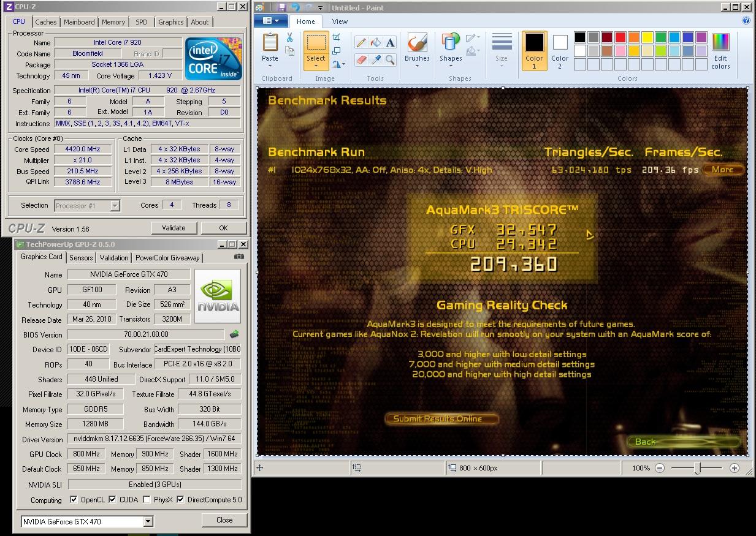This screenshot has width=756, height=536.
Task: Select the Color 2 white swatch
Action: (560, 43)
